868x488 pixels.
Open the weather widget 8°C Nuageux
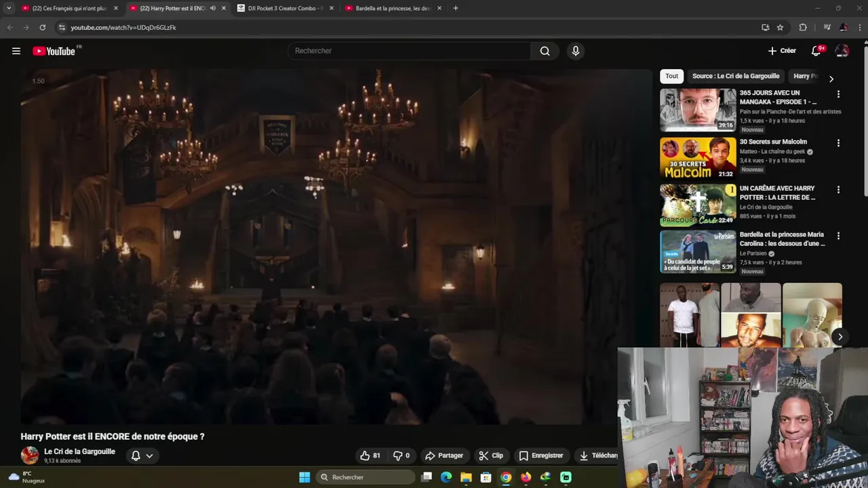tap(26, 477)
